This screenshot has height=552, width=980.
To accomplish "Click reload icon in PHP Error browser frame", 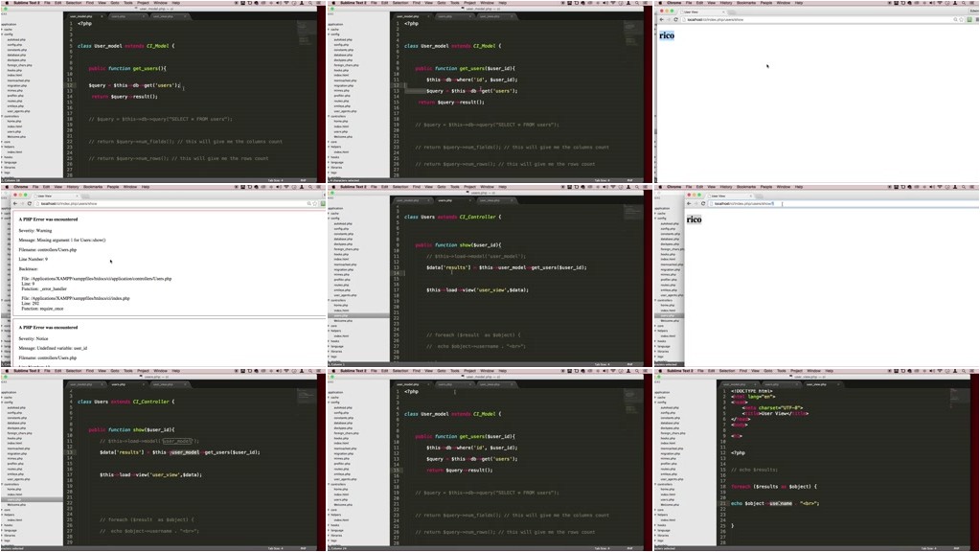I will [30, 204].
